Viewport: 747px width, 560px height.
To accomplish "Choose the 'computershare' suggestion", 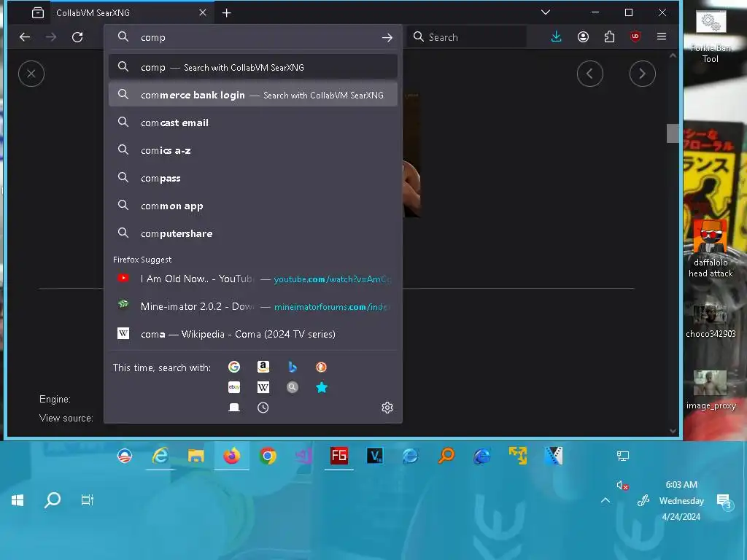I will (x=253, y=233).
